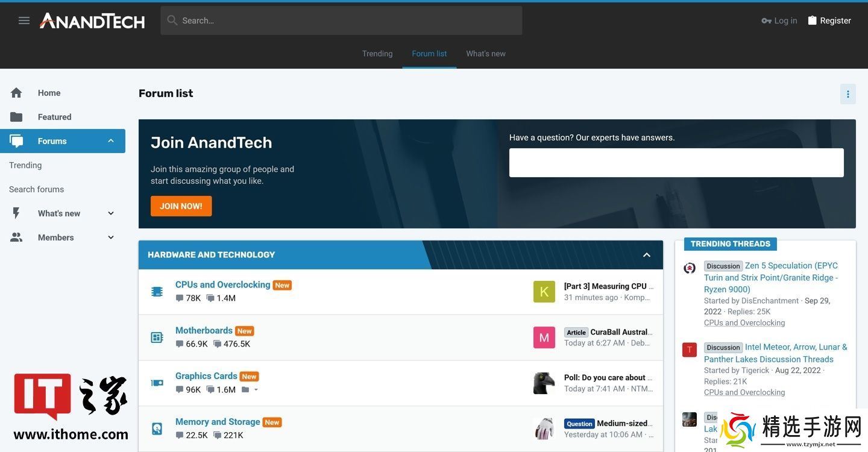The image size is (868, 452).
Task: Click the Memory and Storage forum icon
Action: 157,428
